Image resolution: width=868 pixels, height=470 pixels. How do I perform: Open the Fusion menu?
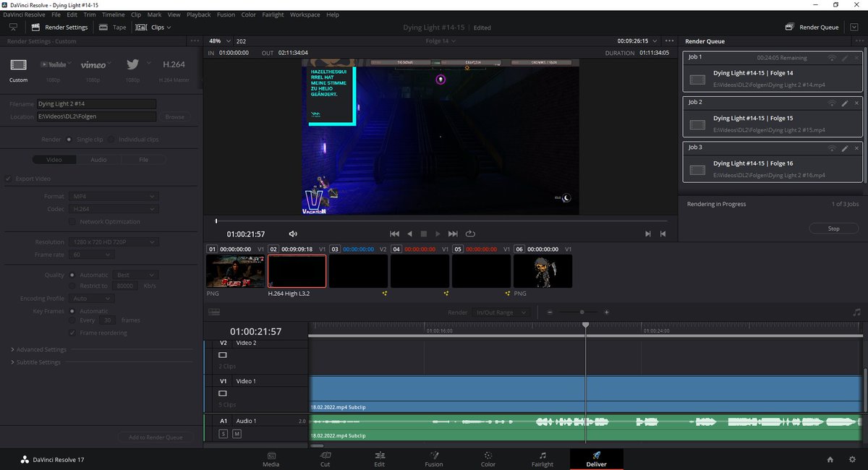226,14
